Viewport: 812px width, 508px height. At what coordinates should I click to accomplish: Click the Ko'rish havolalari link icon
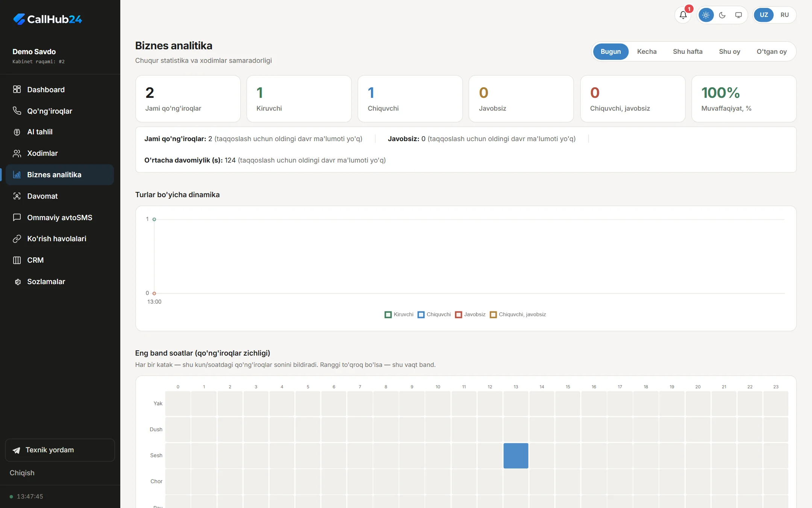(x=17, y=239)
